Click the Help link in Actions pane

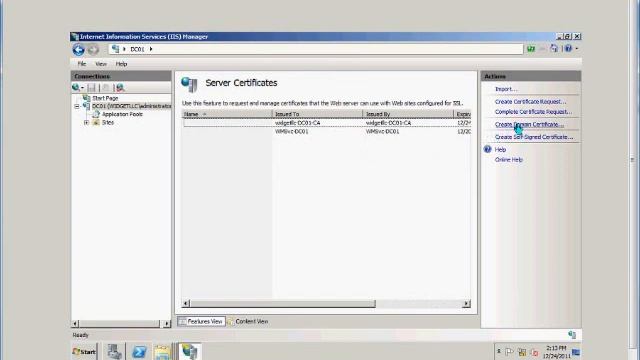click(x=500, y=150)
